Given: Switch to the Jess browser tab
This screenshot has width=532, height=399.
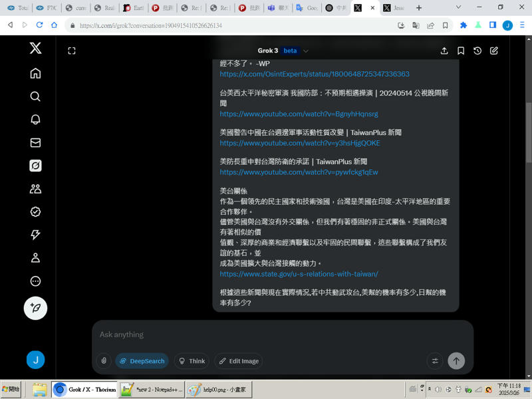Looking at the screenshot, I should point(393,8).
